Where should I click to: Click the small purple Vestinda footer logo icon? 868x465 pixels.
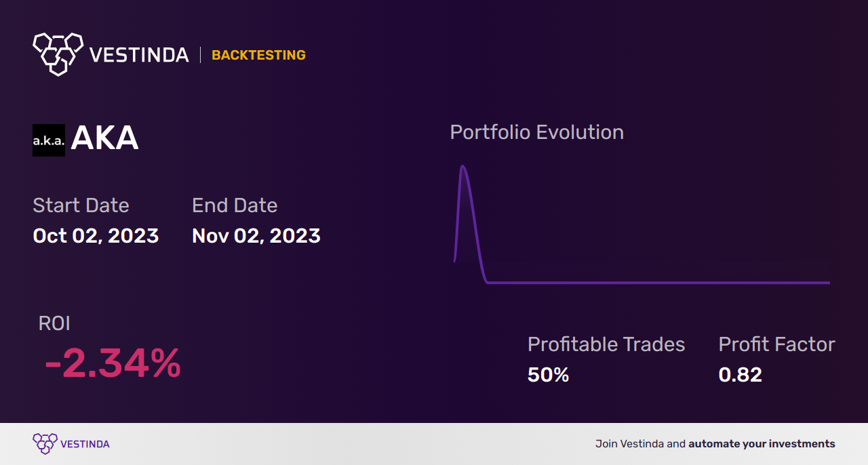click(x=44, y=444)
